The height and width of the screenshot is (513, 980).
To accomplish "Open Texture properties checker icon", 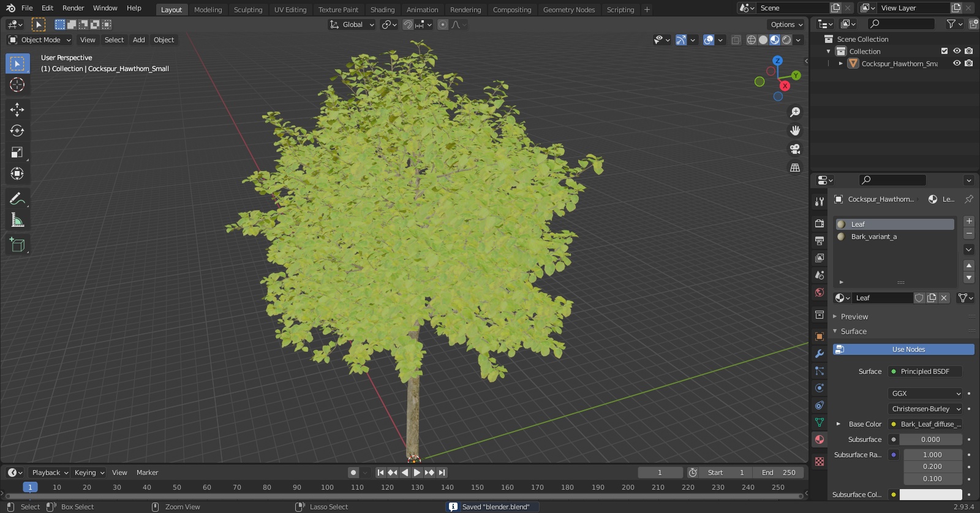I will point(820,461).
